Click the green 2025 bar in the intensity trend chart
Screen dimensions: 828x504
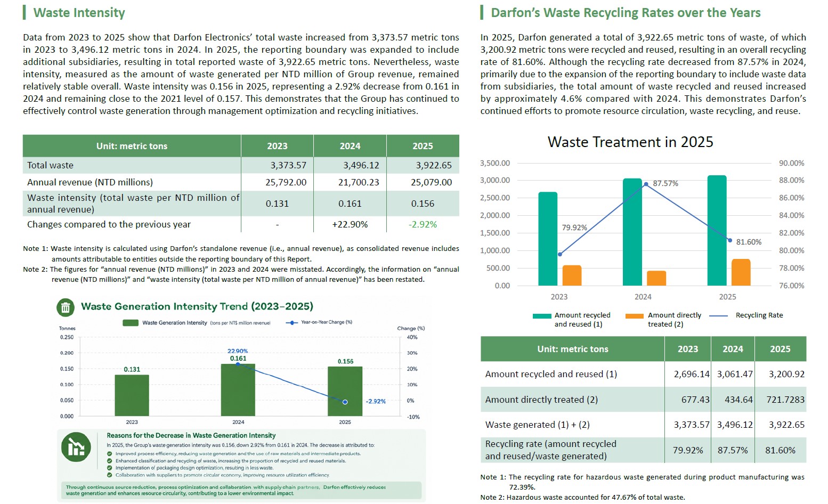(x=345, y=391)
